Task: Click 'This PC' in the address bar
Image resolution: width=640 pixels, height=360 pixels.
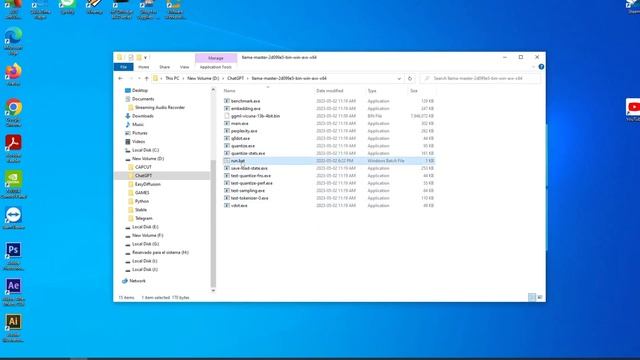Action: tap(172, 78)
